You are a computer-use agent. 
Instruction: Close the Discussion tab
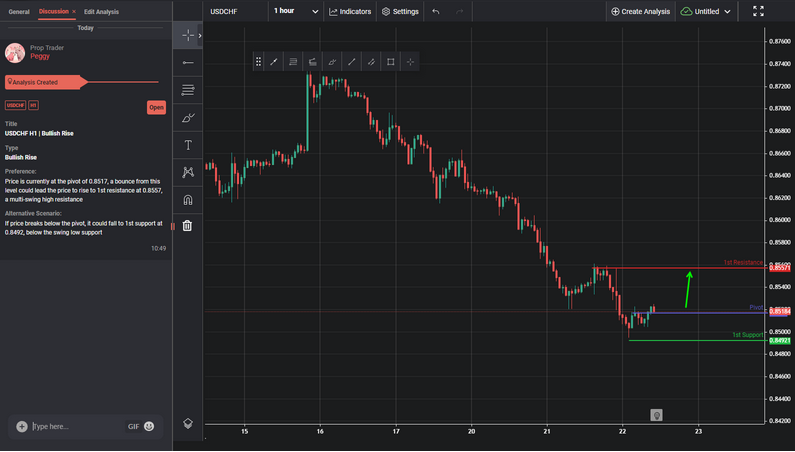pos(74,11)
